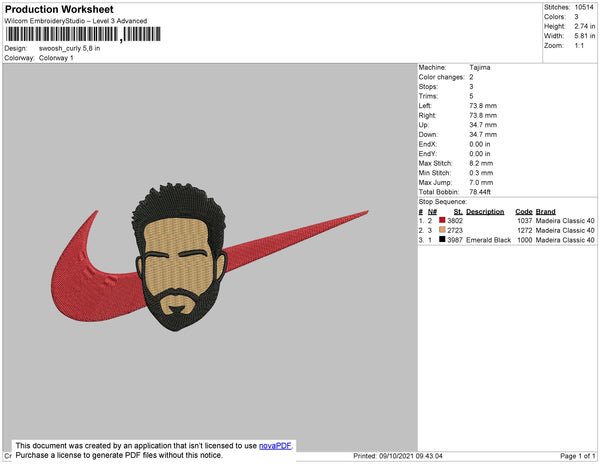600x464 pixels.
Task: Select 'Wilcom EmbroideryStudio – Level 3 Advanced' text
Action: [76, 21]
